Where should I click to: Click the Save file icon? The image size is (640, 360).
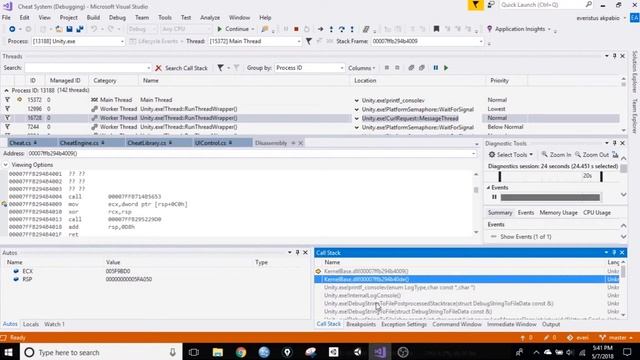coord(69,29)
